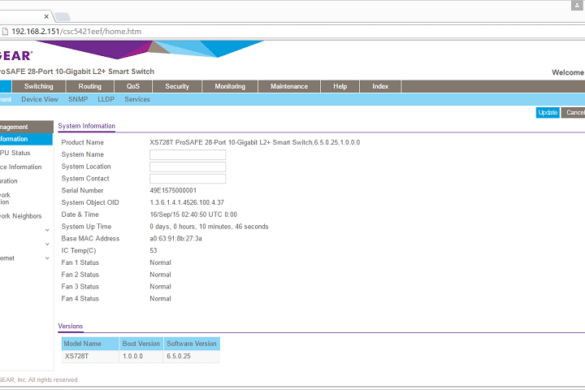This screenshot has width=585, height=390.
Task: Expand the first collapsed sidebar chevron below Neighbors
Action: (x=47, y=230)
